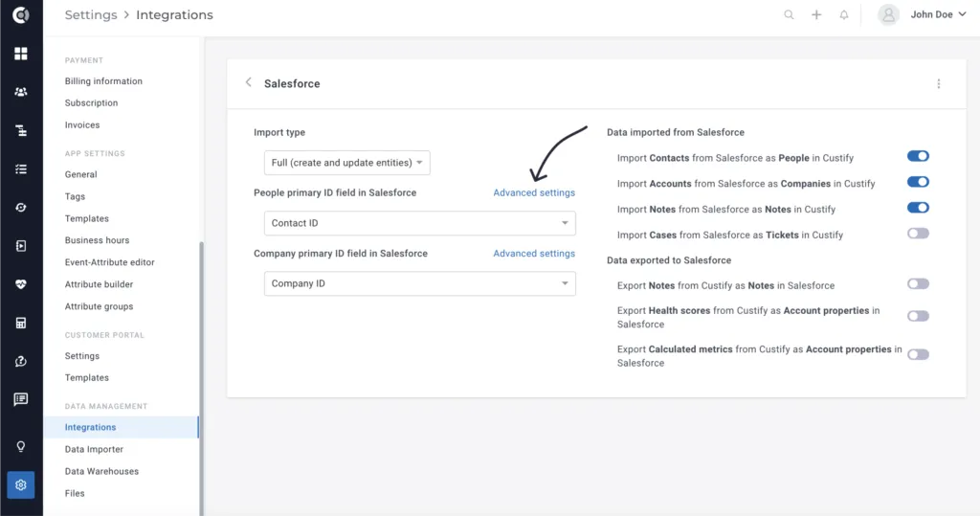This screenshot has height=516, width=980.
Task: Click the Data imported from Salesforce heading
Action: [675, 133]
